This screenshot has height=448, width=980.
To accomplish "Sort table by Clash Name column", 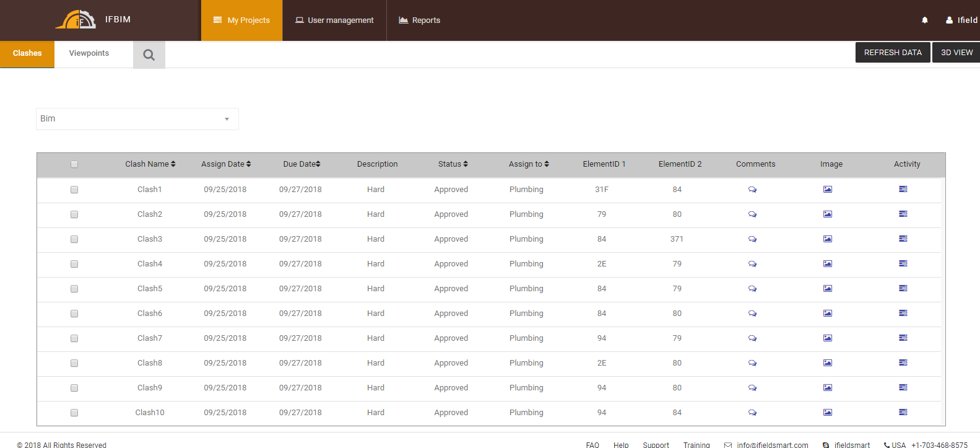I will pos(150,164).
